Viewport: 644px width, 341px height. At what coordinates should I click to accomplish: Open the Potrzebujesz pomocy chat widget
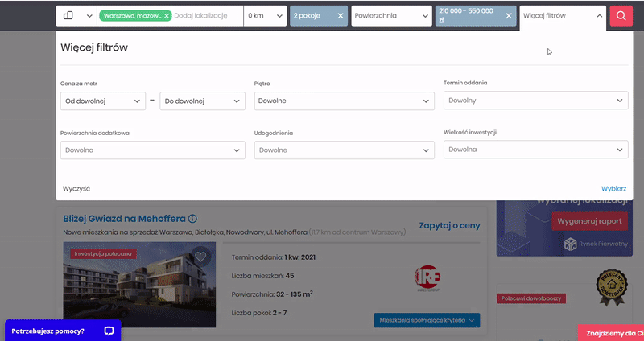point(64,331)
